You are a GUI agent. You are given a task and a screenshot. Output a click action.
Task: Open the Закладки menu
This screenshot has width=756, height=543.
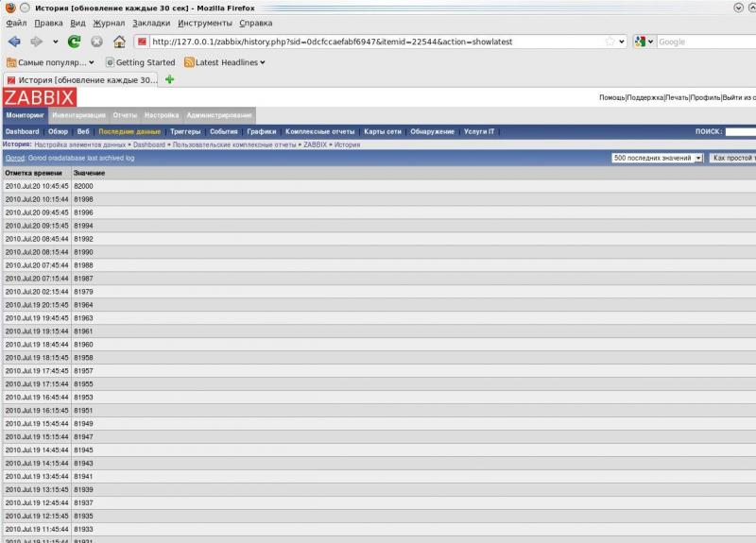click(151, 23)
